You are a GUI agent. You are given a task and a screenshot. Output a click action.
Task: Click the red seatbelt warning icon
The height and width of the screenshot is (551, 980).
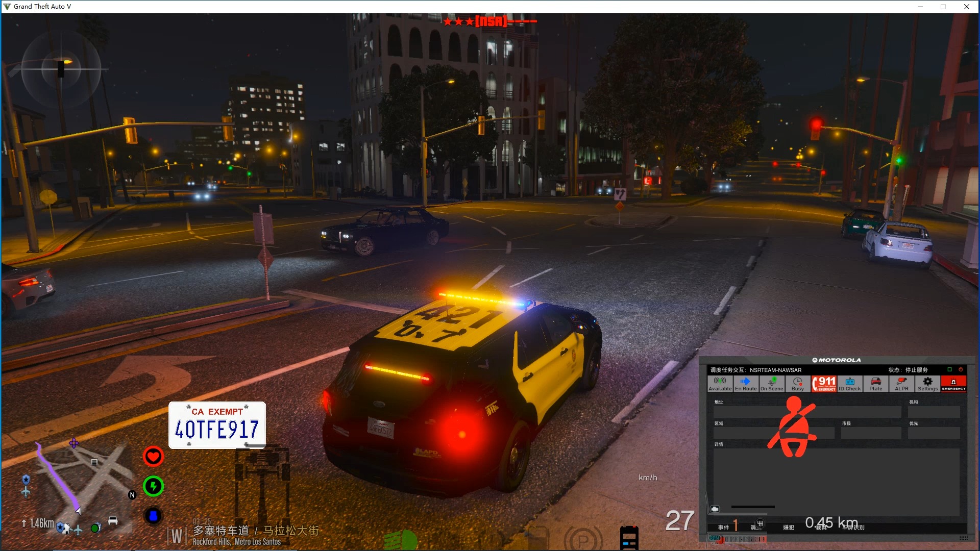(x=792, y=427)
